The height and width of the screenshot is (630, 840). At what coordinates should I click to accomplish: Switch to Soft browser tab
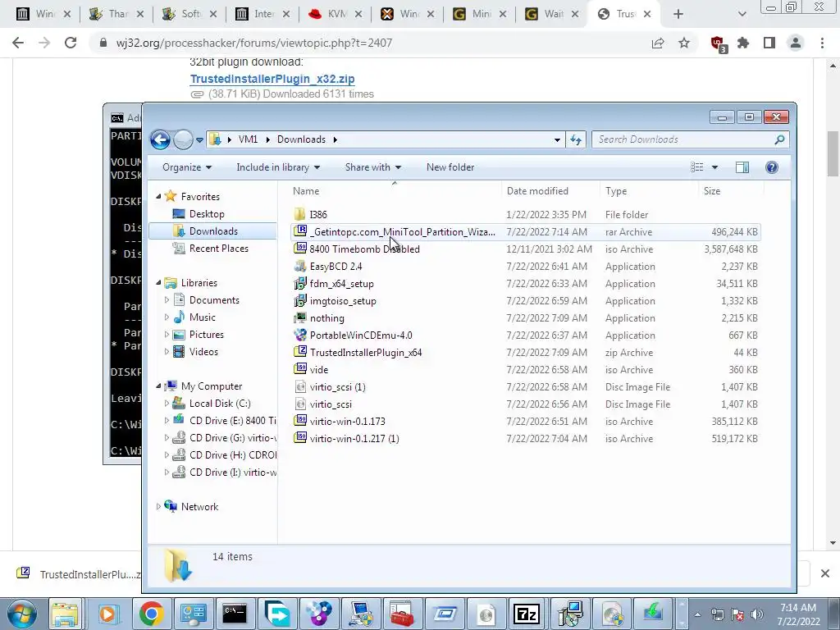pos(189,14)
